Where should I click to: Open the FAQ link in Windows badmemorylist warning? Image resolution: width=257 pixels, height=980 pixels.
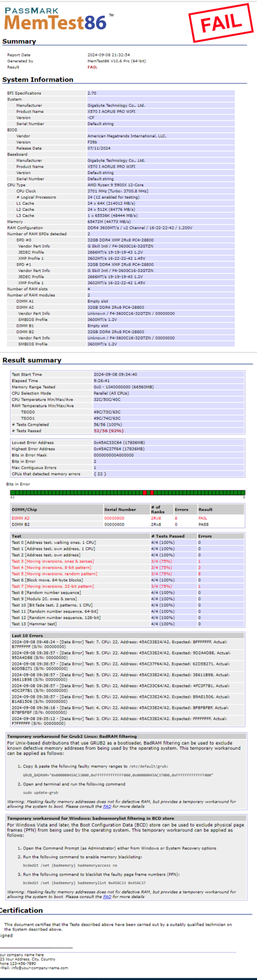pyautogui.click(x=107, y=896)
